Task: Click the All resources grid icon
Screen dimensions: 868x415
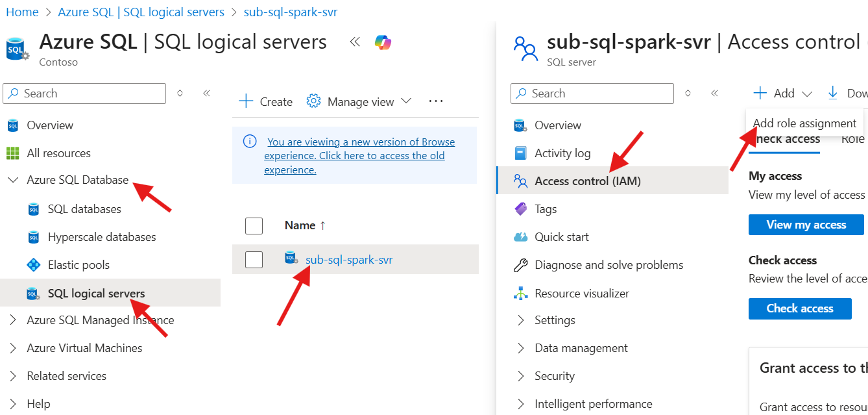Action: tap(13, 153)
